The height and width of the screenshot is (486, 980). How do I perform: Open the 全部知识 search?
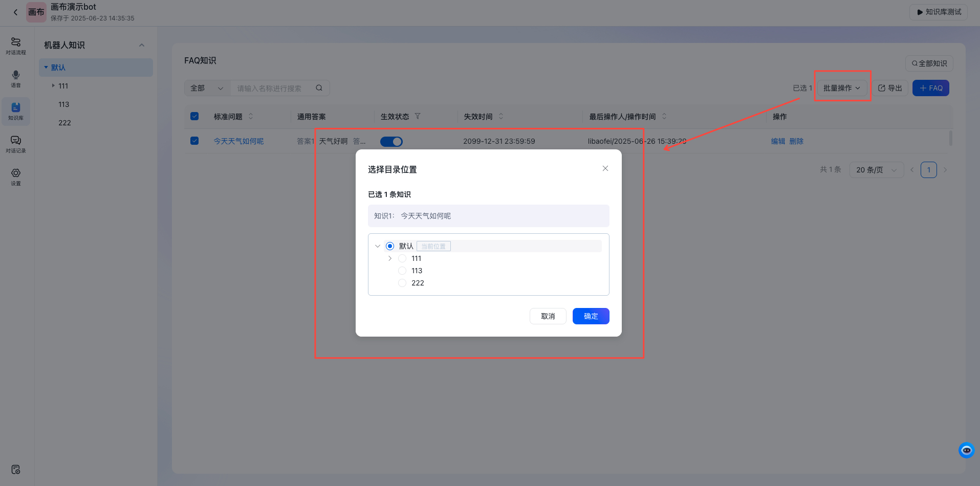[x=928, y=63]
